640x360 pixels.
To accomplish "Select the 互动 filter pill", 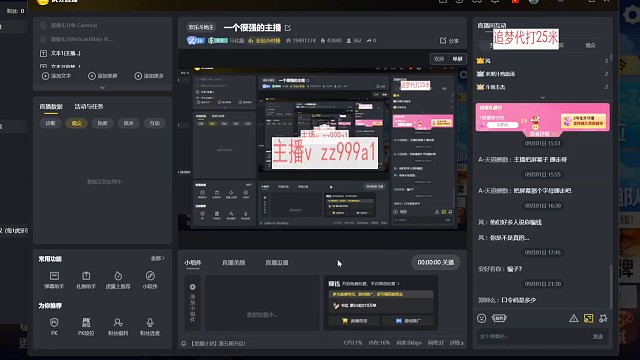I will [155, 123].
